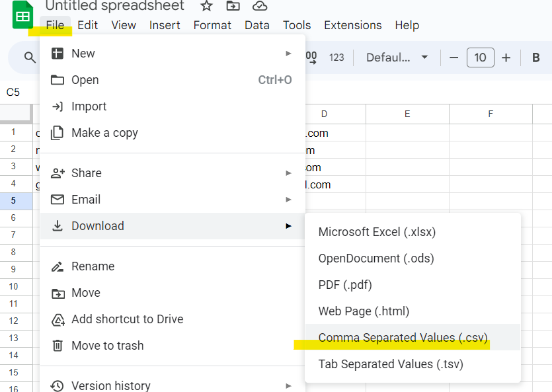Select column E header

click(x=407, y=114)
